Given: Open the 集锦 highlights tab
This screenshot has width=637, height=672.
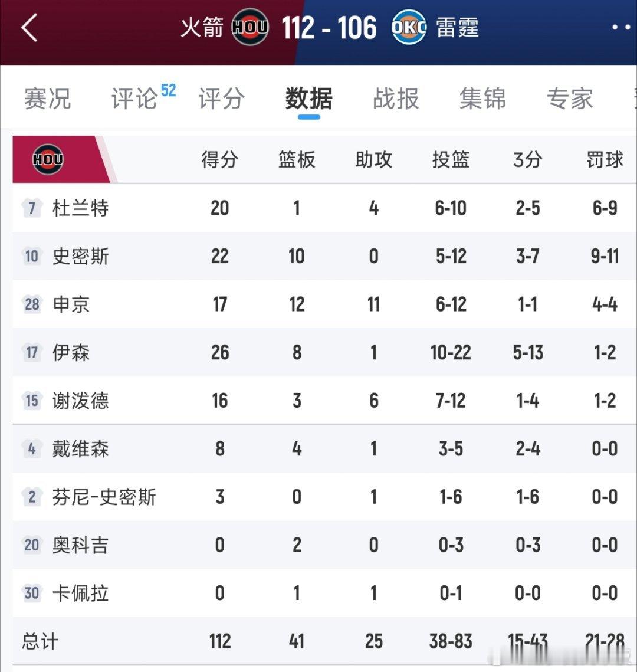Looking at the screenshot, I should coord(483,99).
